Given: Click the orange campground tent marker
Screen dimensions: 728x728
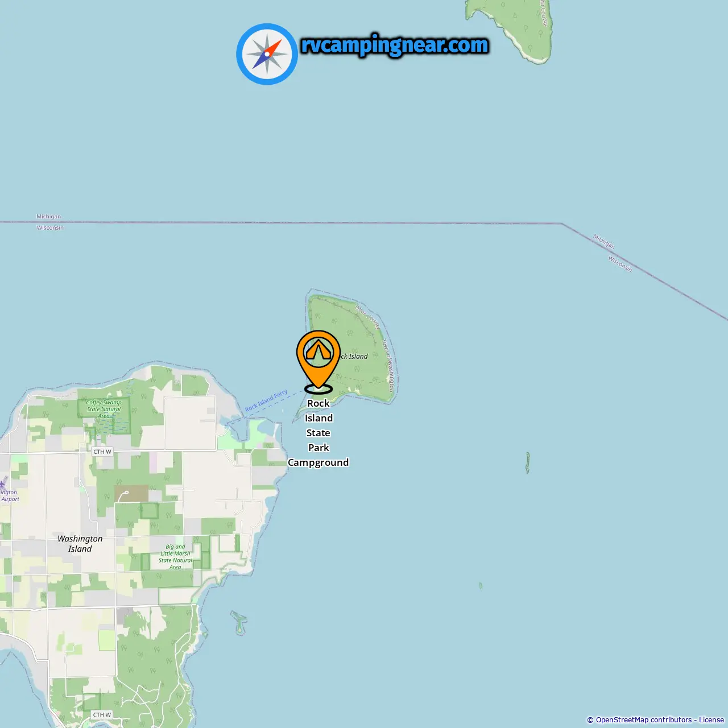Looking at the screenshot, I should pos(318,362).
